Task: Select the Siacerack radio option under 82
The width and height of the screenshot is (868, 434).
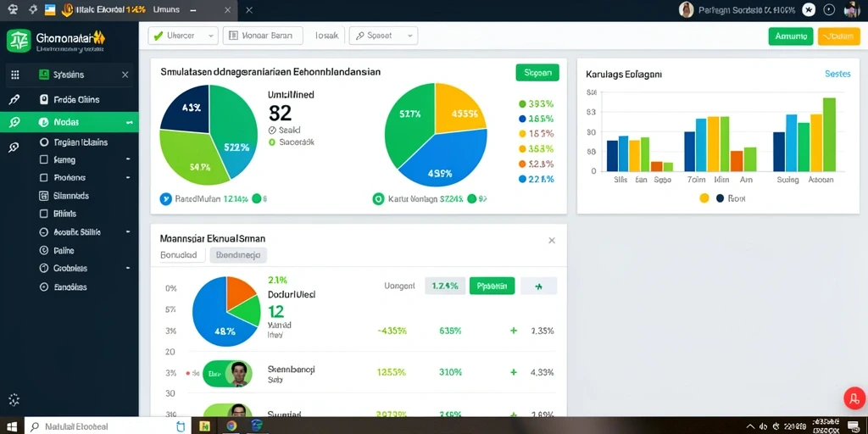Action: 272,142
